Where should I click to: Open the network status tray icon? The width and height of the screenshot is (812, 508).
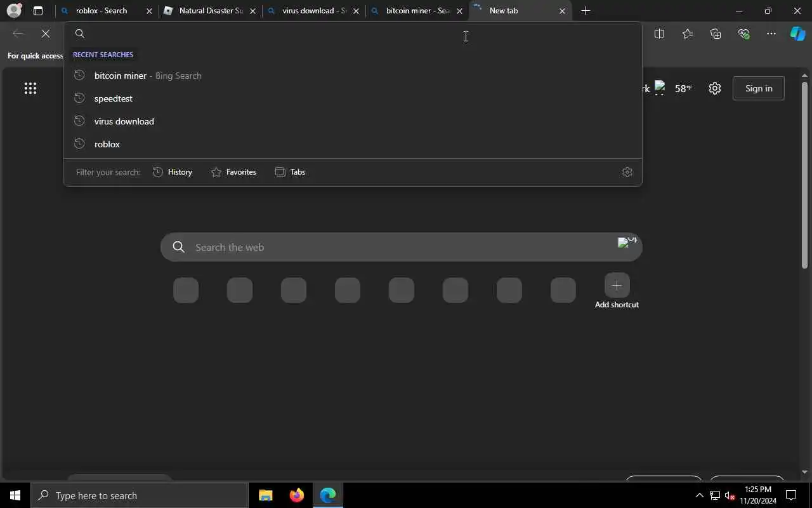click(x=715, y=495)
